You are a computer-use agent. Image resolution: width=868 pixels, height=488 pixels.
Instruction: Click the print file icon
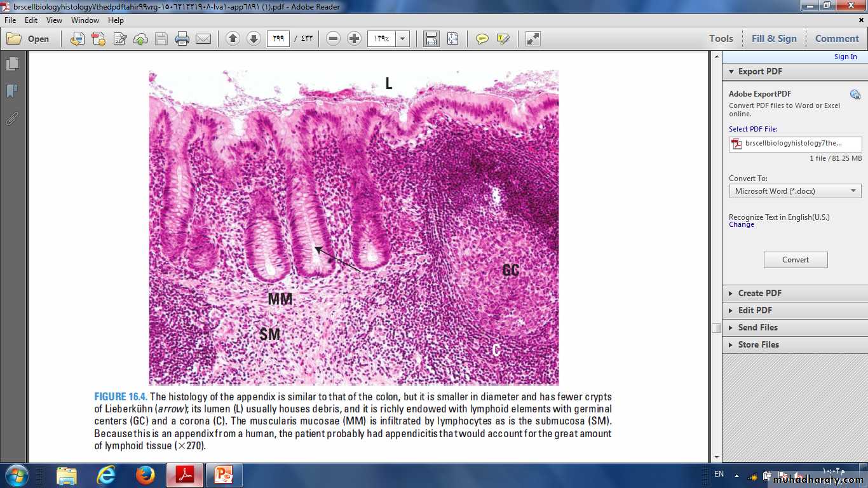coord(182,39)
